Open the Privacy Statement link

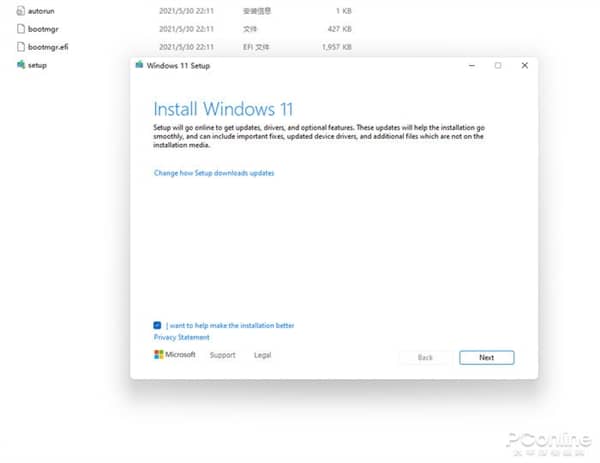coord(182,338)
